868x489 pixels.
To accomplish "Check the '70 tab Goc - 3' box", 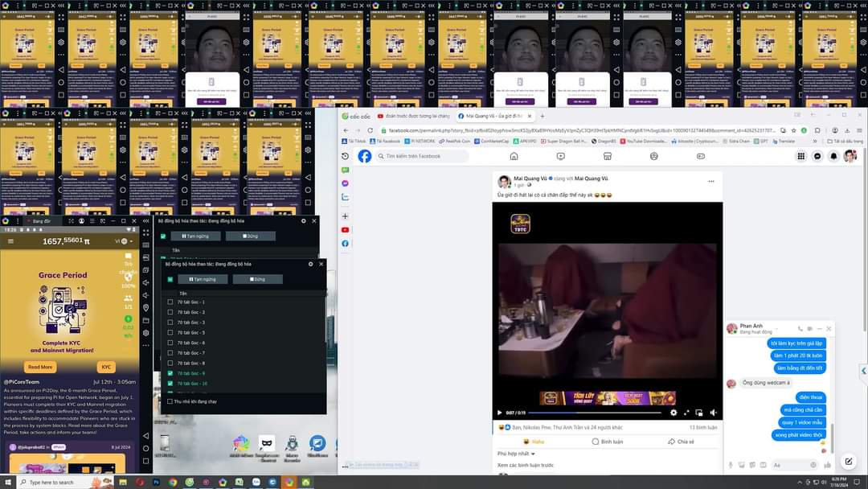I will point(170,323).
